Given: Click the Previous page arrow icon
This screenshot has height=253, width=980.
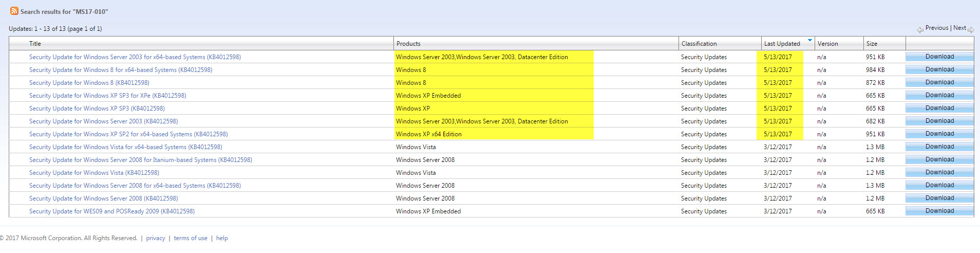Looking at the screenshot, I should [x=920, y=30].
